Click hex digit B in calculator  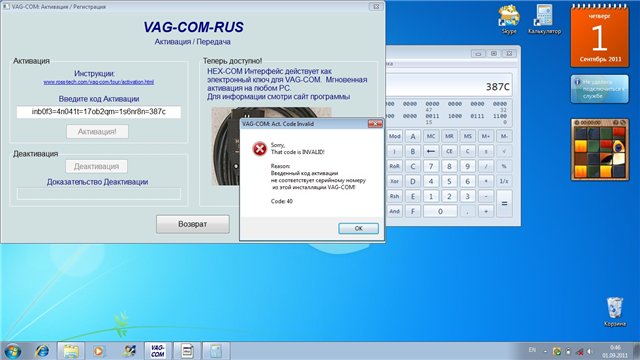[x=413, y=151]
